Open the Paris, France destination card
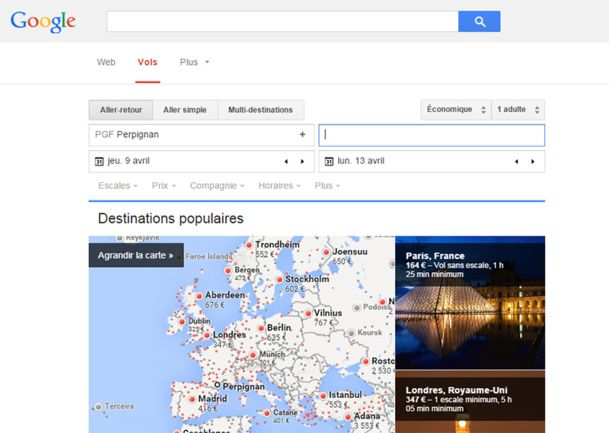 point(470,303)
